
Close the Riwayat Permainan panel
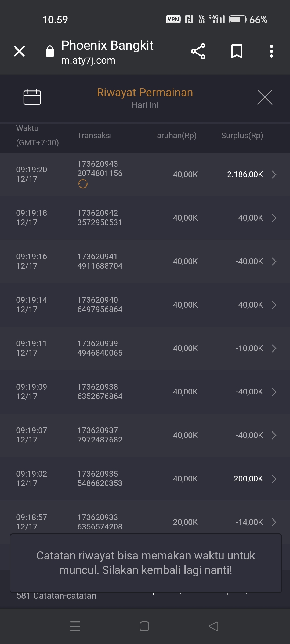tap(265, 97)
